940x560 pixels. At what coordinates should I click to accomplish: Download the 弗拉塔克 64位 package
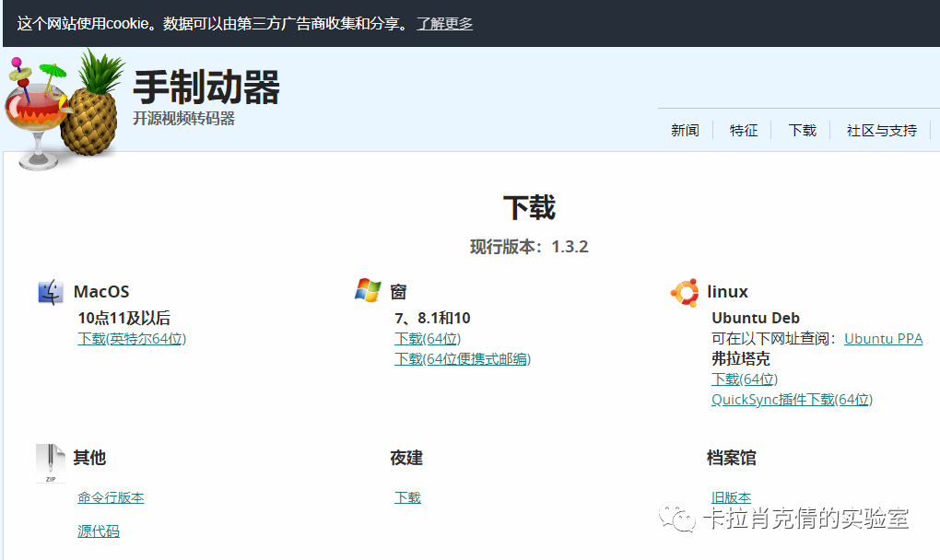point(743,379)
